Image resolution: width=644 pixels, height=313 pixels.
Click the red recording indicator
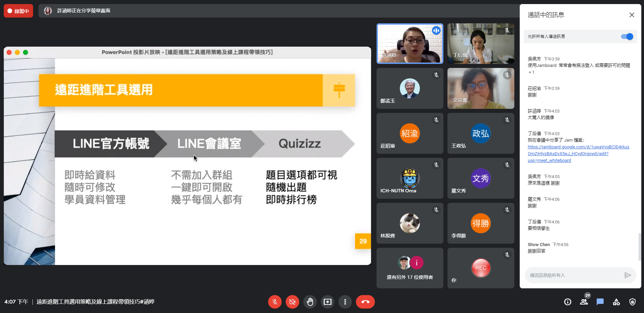pos(19,11)
